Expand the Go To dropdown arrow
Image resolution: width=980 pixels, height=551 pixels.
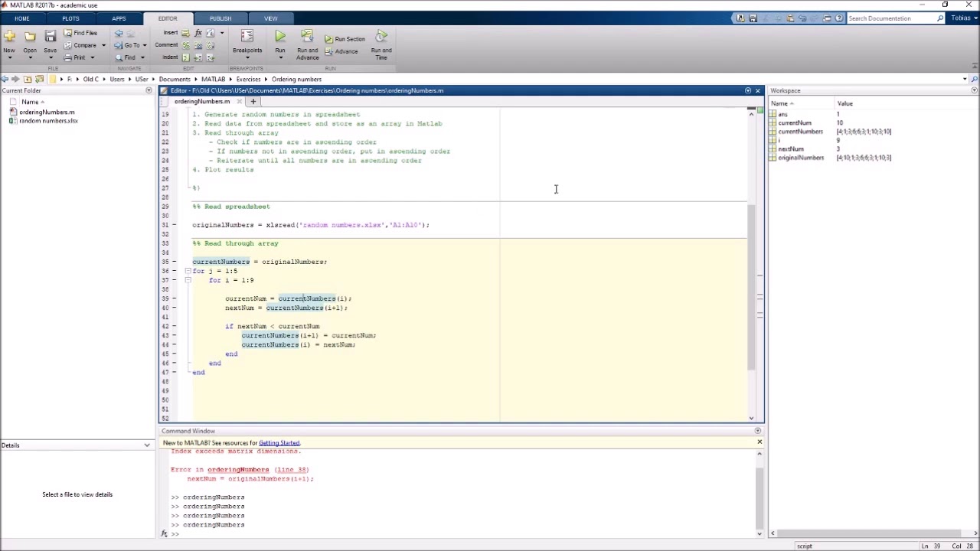(x=145, y=45)
